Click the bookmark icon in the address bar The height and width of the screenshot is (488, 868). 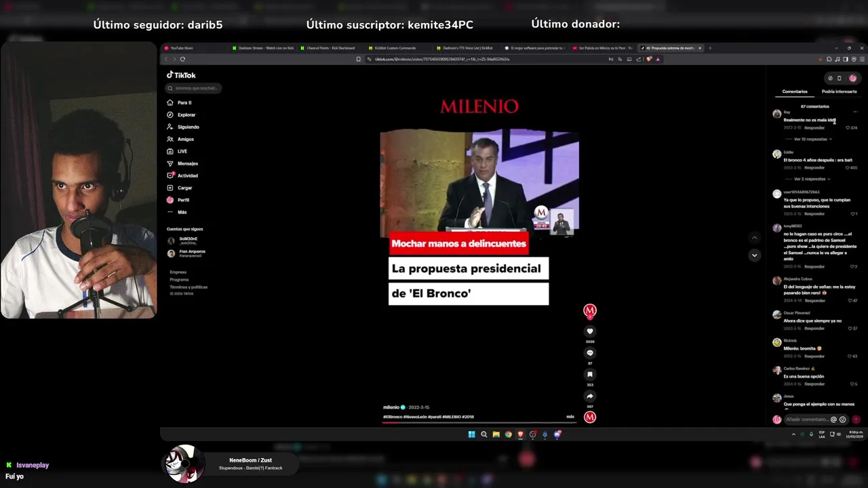tap(359, 59)
